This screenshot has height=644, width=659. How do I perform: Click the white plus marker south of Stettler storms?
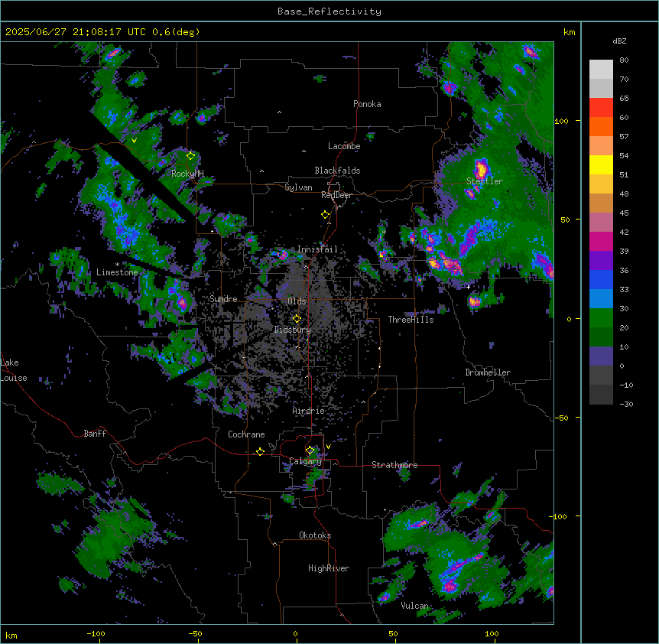click(x=468, y=287)
